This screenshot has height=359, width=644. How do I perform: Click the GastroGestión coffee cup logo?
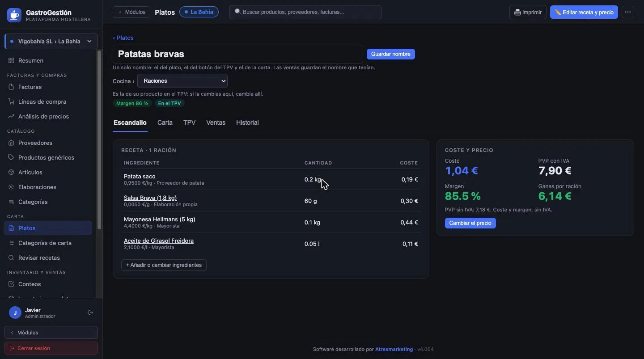14,15
